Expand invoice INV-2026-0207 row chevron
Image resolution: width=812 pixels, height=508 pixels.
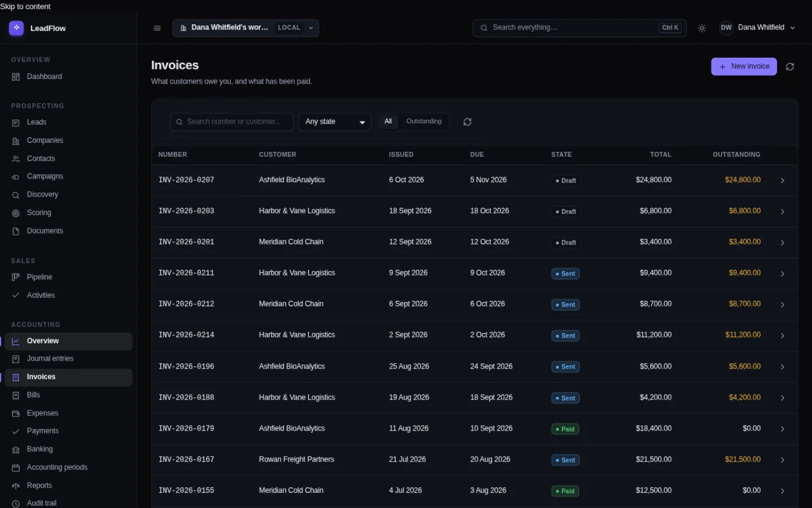tap(783, 181)
